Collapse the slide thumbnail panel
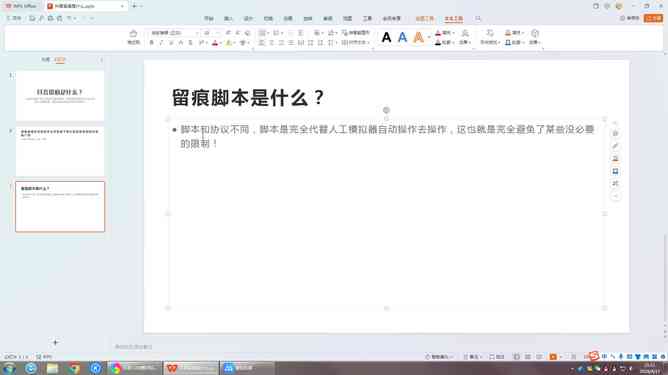The width and height of the screenshot is (668, 375). 101,60
